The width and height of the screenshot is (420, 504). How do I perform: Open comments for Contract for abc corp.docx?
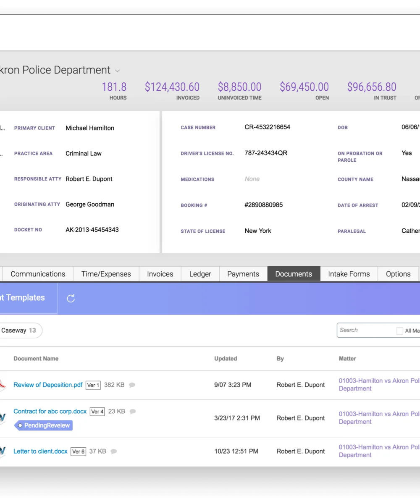[x=133, y=412]
